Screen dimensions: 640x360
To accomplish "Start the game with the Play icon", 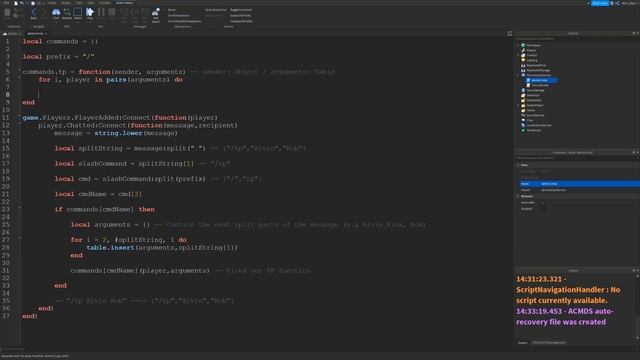I will click(90, 12).
